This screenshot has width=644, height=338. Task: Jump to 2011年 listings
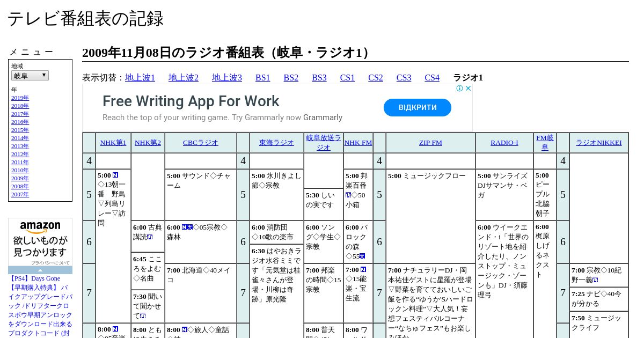20,162
